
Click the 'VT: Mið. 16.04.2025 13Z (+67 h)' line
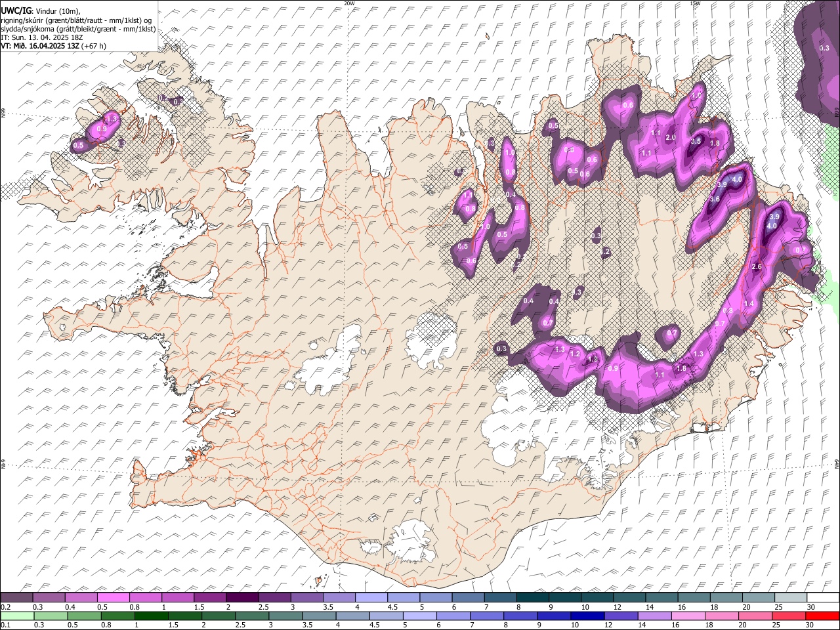pos(54,46)
